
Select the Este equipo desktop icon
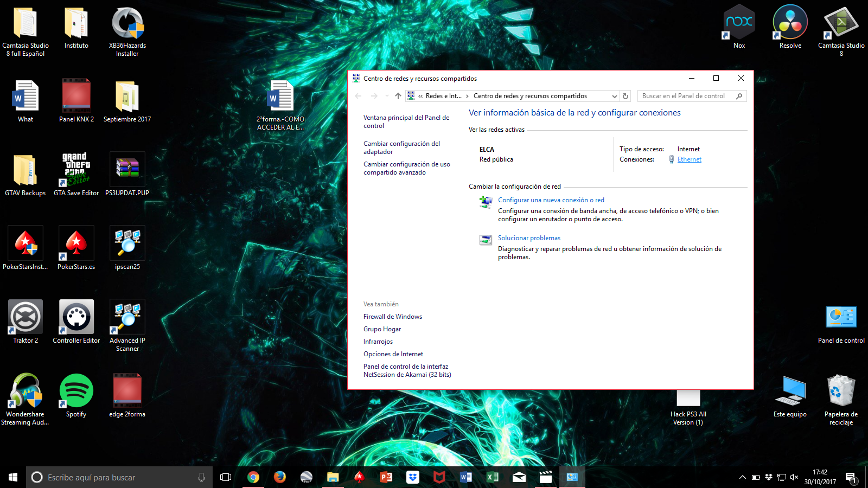click(x=790, y=396)
